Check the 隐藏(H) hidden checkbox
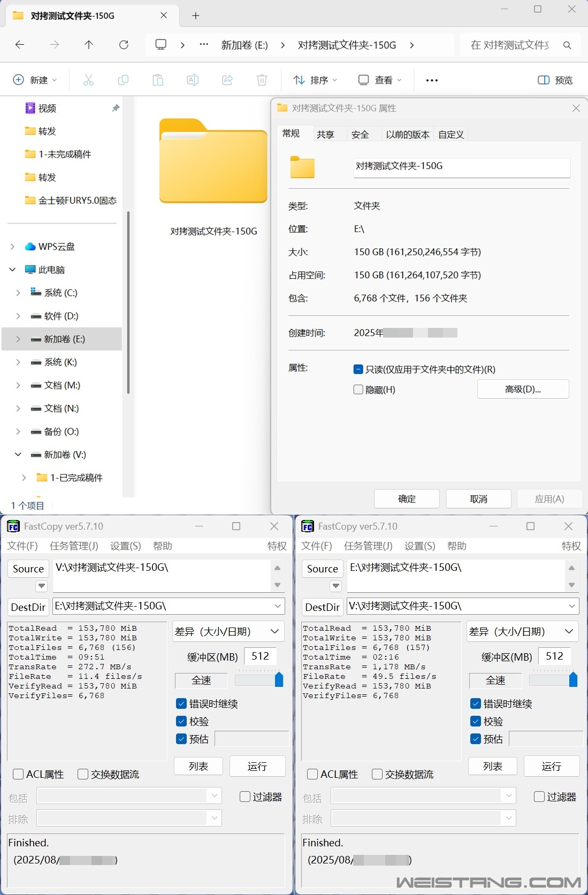The height and width of the screenshot is (895, 588). (358, 389)
